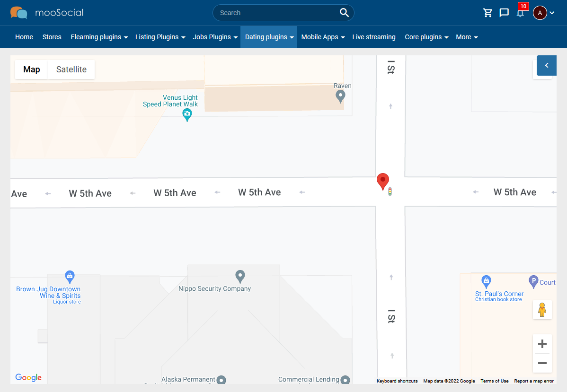Click Report a map error
Image resolution: width=567 pixels, height=392 pixels.
534,381
